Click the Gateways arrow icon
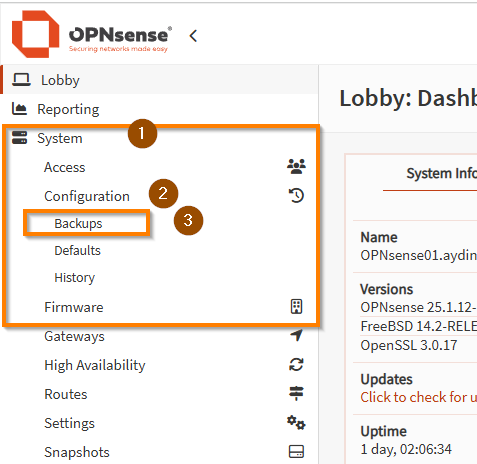 pos(296,335)
